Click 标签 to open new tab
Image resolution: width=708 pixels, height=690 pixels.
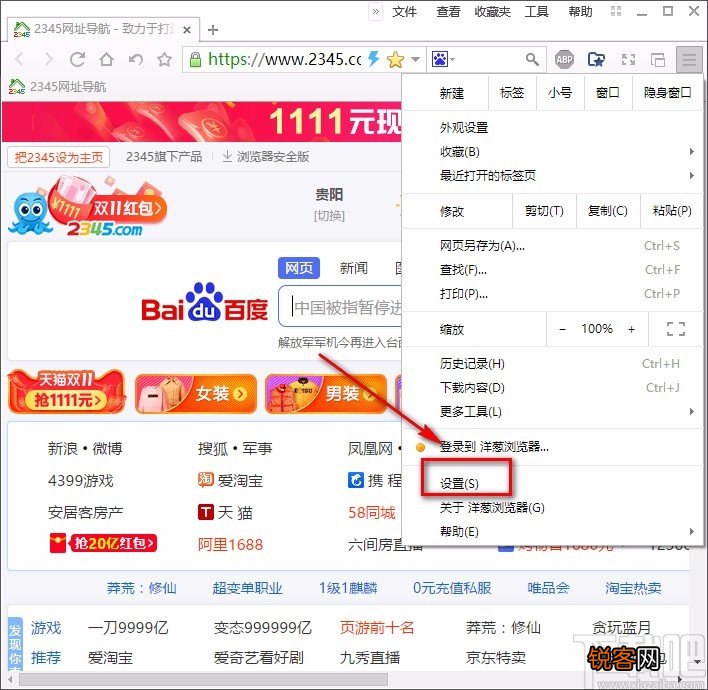[512, 93]
